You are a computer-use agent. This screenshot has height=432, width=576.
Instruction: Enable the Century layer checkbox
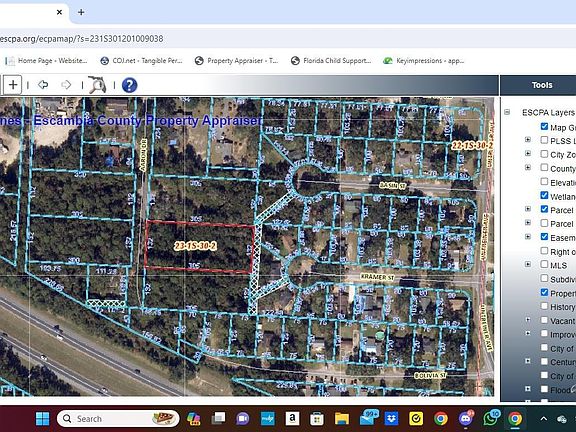(544, 361)
